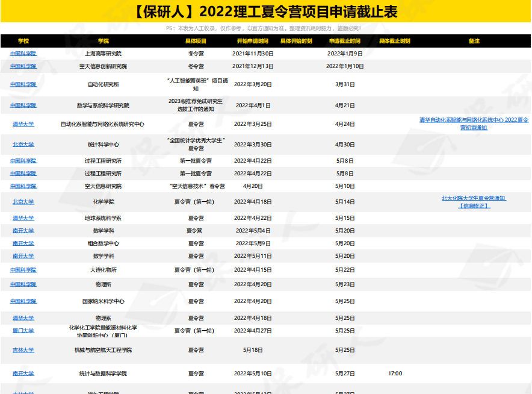Click the 具体截止时刻 column header
The height and width of the screenshot is (394, 532).
coord(395,41)
